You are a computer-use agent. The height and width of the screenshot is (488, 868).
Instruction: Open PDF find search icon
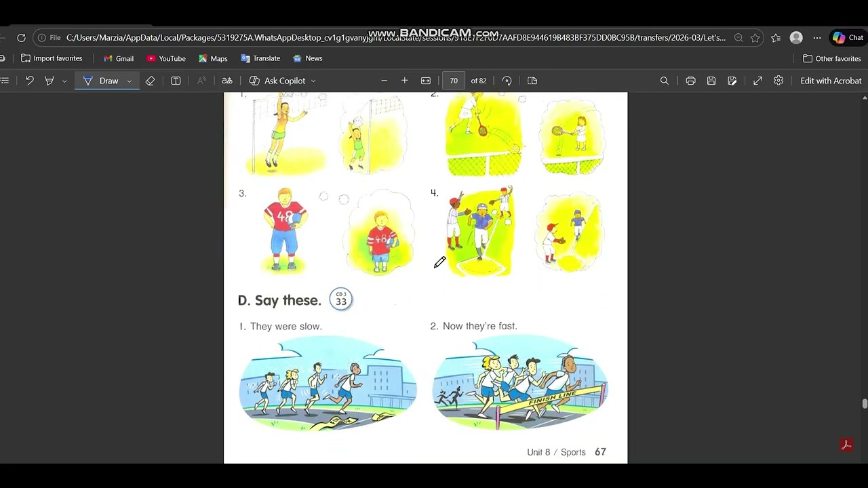pyautogui.click(x=665, y=81)
